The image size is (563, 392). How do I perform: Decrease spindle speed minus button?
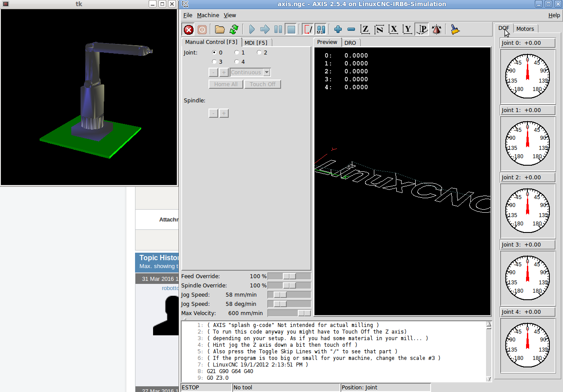click(x=213, y=113)
